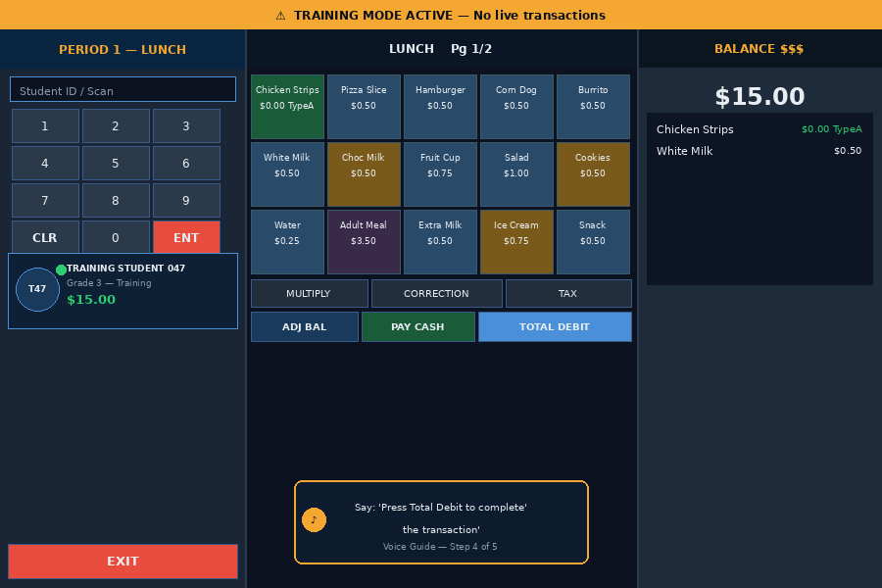Click the $0.50 price on White Milk receipt line
The width and height of the screenshot is (882, 588).
tap(848, 151)
